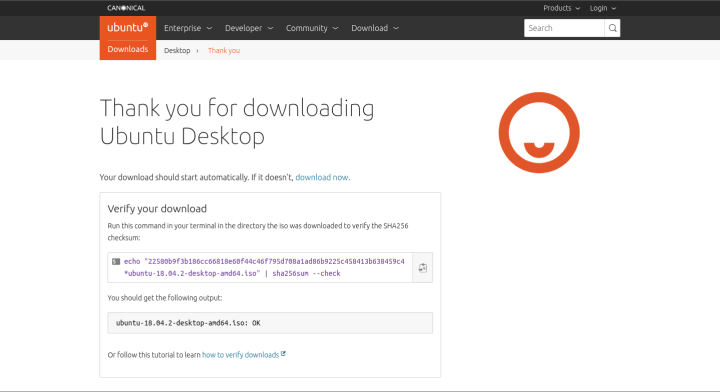Click the search magnifier icon

click(612, 28)
